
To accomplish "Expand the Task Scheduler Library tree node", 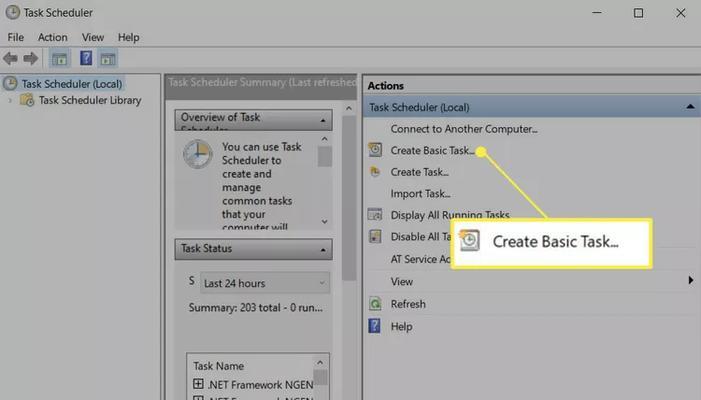I will (x=10, y=100).
